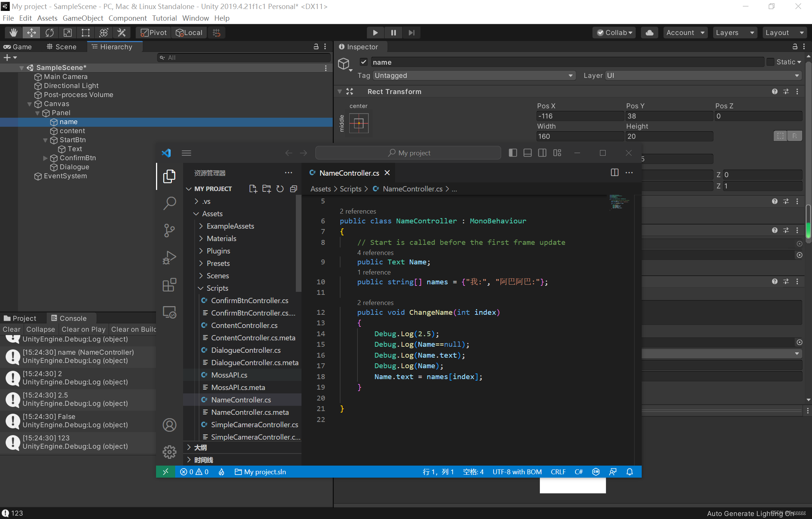The image size is (812, 519).
Task: Select the Rotate tool in Unity toolbar
Action: (50, 33)
